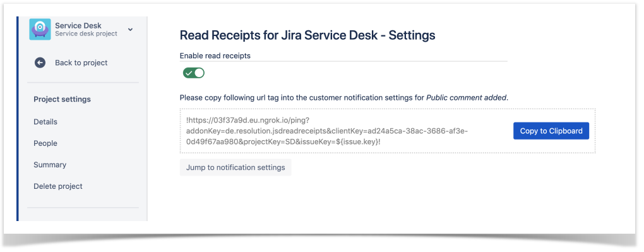Select Delete project in sidebar

tap(58, 186)
